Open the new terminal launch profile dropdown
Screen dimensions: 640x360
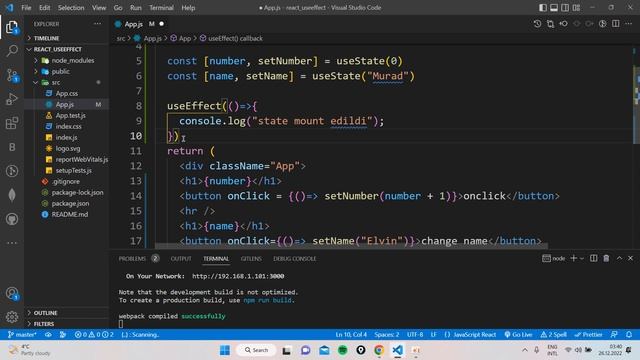pyautogui.click(x=582, y=258)
